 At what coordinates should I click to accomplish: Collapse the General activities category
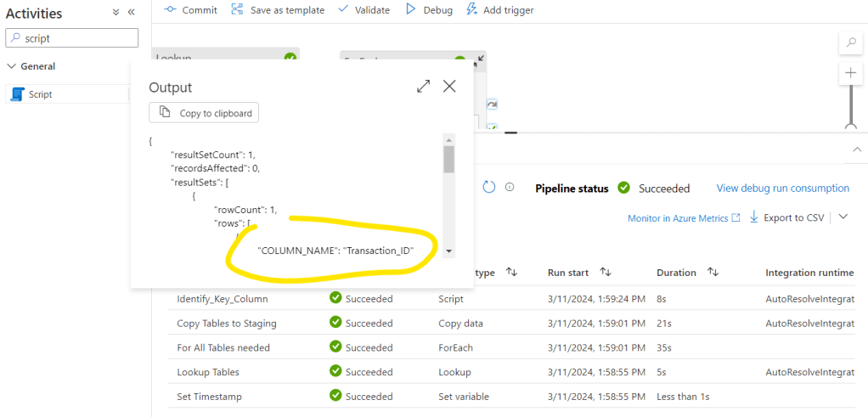(12, 66)
